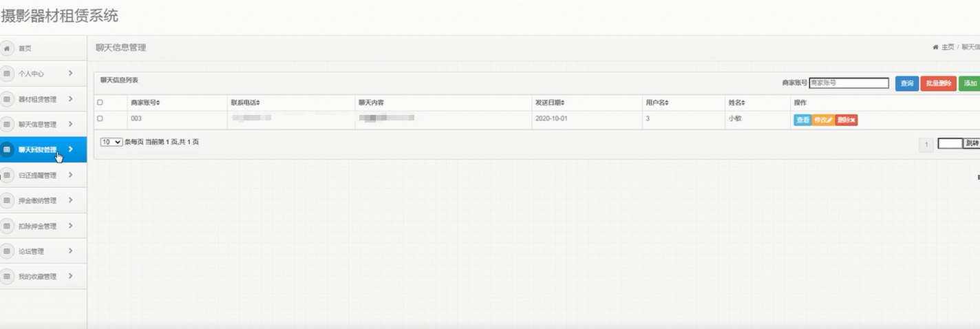Tick the checkbox for row 003
The image size is (980, 329).
tap(100, 119)
